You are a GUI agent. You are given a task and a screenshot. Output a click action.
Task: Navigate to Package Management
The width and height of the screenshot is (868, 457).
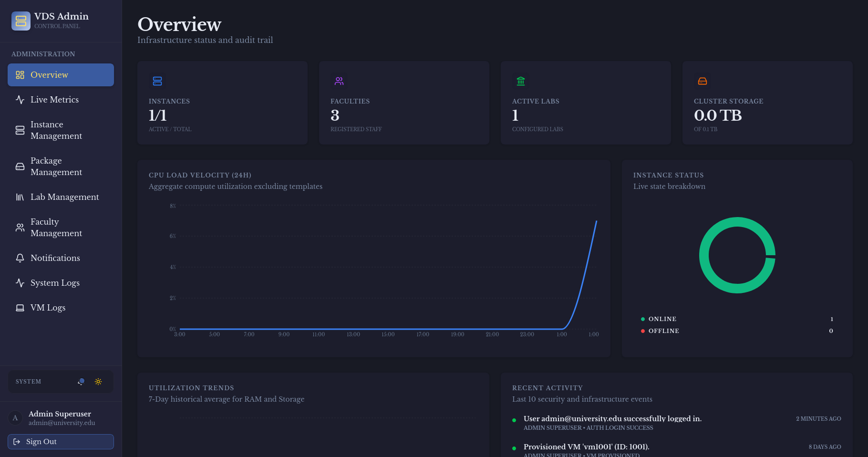pyautogui.click(x=61, y=166)
